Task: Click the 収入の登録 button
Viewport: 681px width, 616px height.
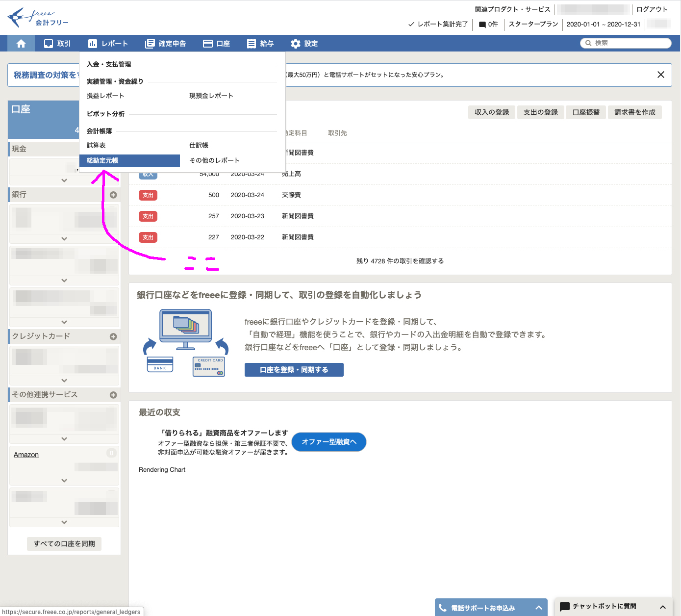Action: point(492,112)
